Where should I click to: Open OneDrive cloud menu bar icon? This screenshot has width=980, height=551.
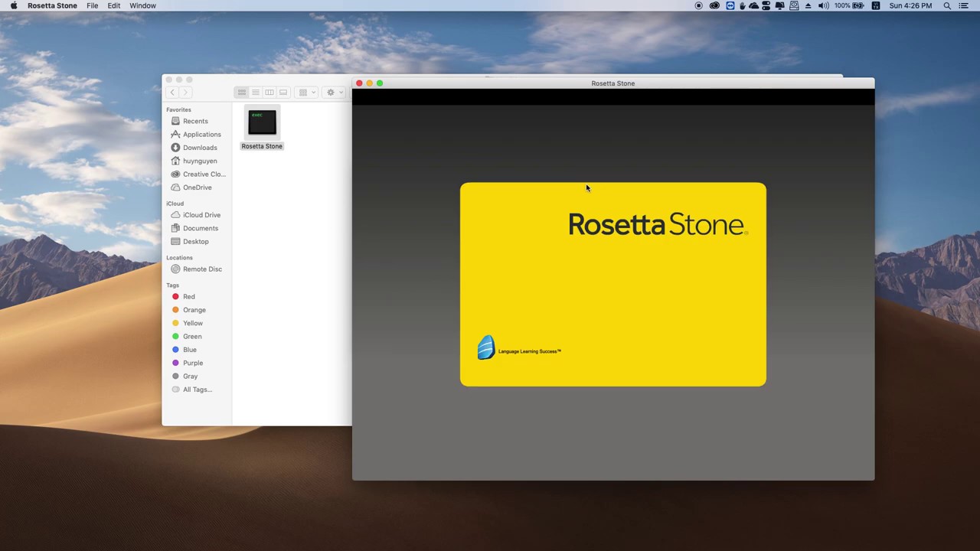coord(753,5)
